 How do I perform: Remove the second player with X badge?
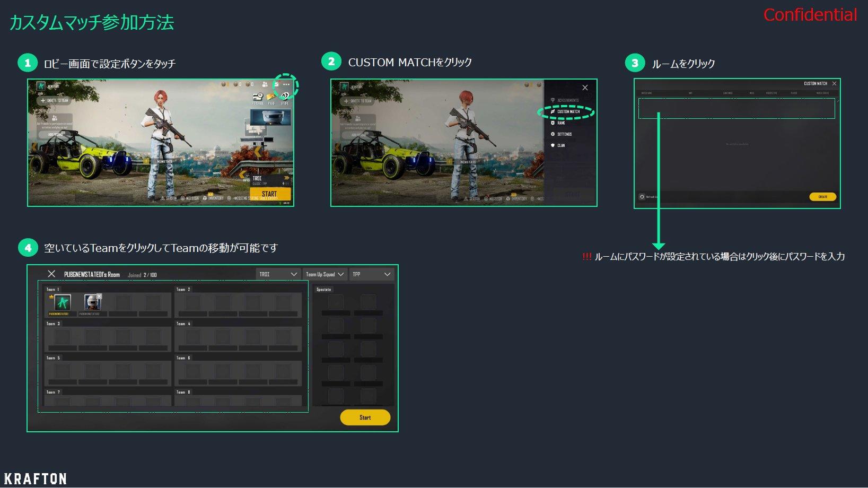pyautogui.click(x=99, y=296)
